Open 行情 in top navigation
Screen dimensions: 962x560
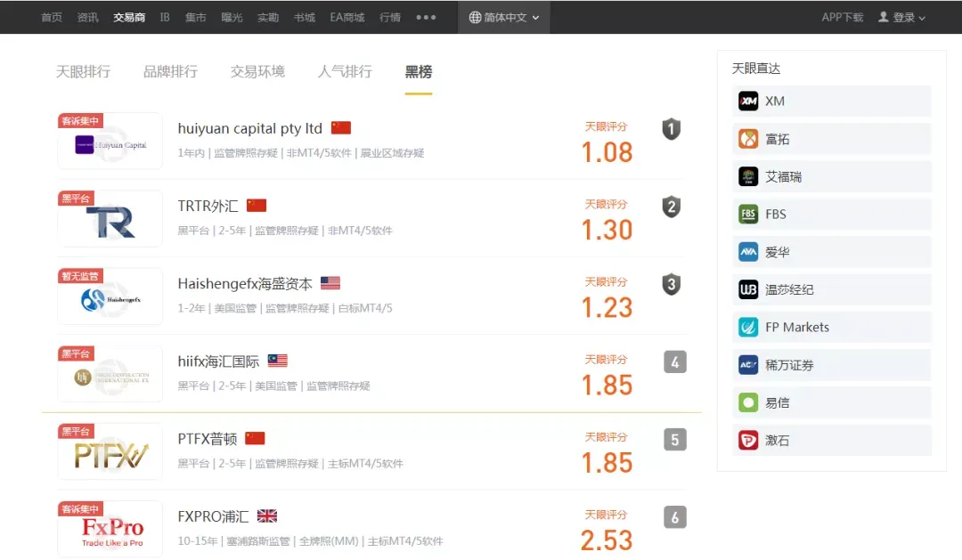click(x=390, y=17)
